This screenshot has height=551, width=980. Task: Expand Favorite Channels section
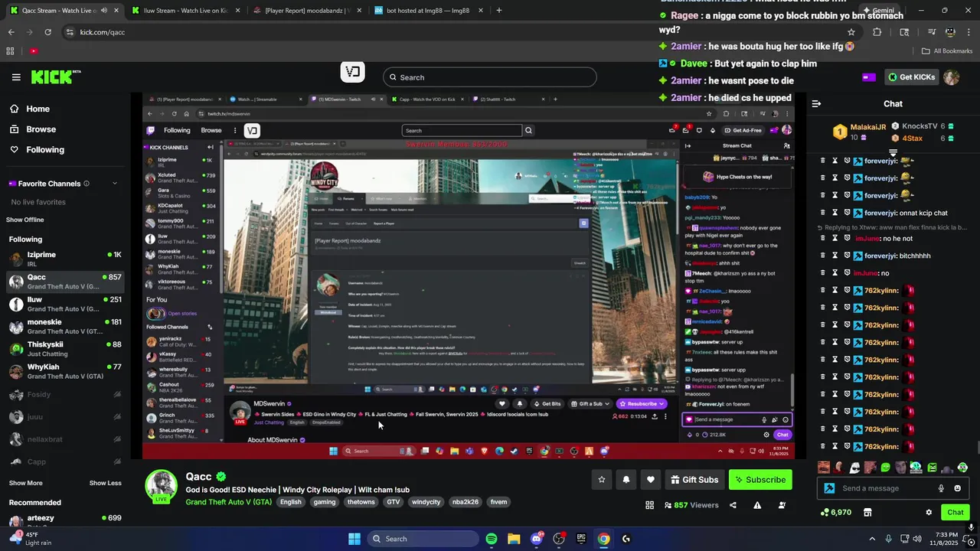(115, 184)
